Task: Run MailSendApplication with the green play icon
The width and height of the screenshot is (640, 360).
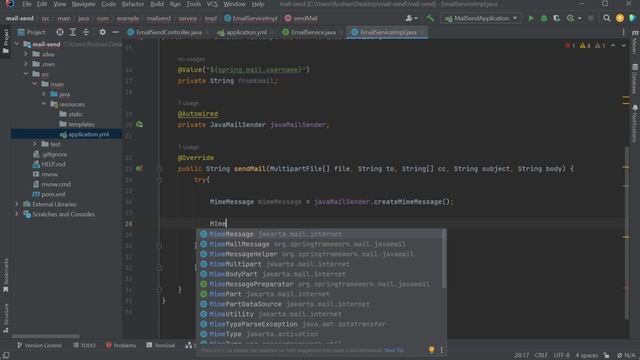Action: 531,18
